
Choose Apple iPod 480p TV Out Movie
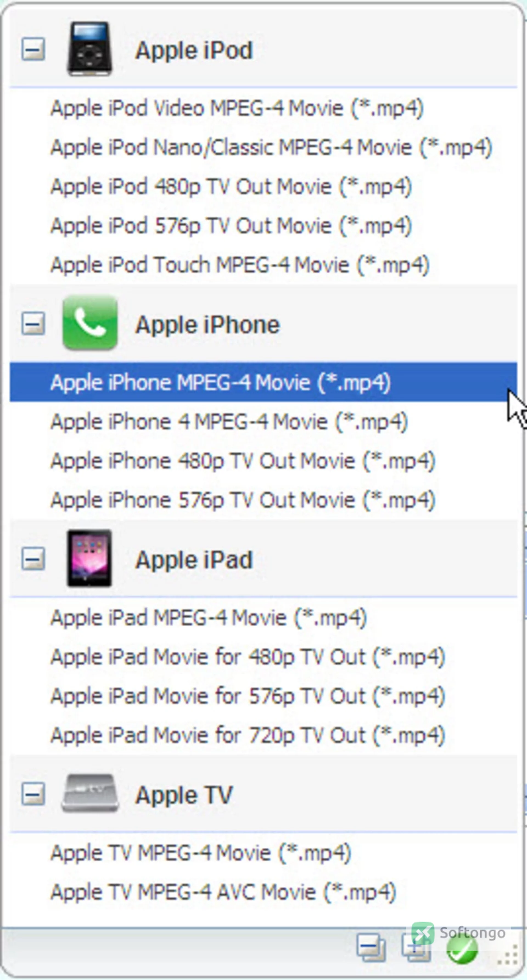pos(263,186)
